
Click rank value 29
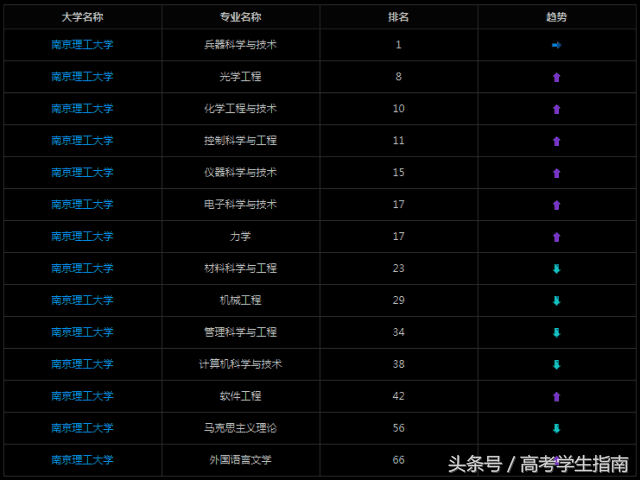[x=398, y=300]
